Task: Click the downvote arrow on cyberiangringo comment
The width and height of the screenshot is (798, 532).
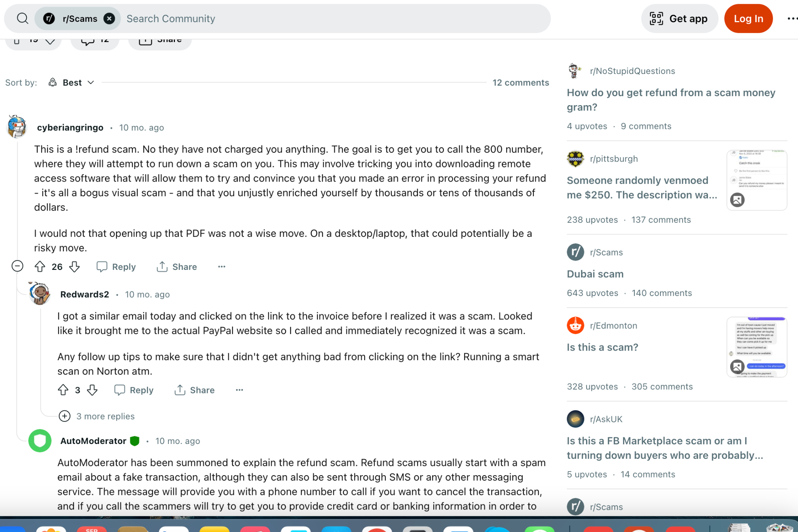Action: (x=74, y=267)
